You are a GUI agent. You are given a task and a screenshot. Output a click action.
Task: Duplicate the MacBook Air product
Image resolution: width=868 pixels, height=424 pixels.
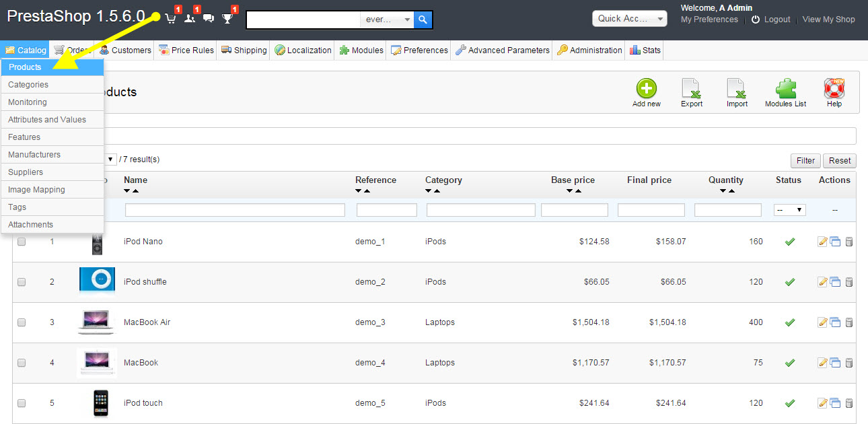(835, 322)
